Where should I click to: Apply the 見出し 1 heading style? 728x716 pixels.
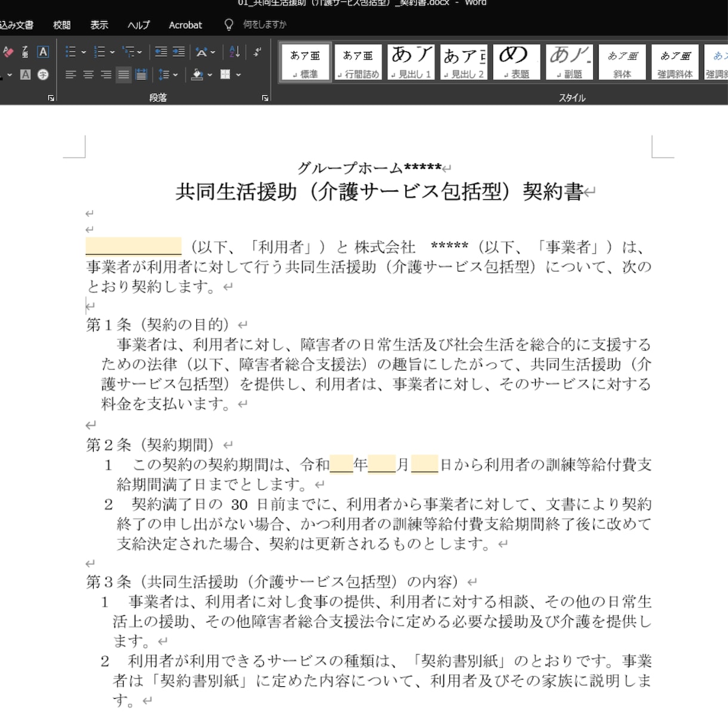[411, 62]
